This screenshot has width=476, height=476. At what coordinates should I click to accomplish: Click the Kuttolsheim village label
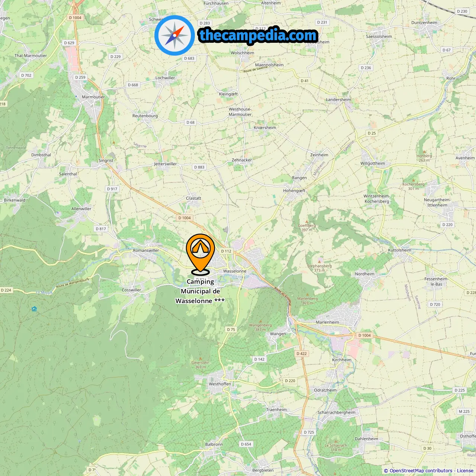coord(400,250)
